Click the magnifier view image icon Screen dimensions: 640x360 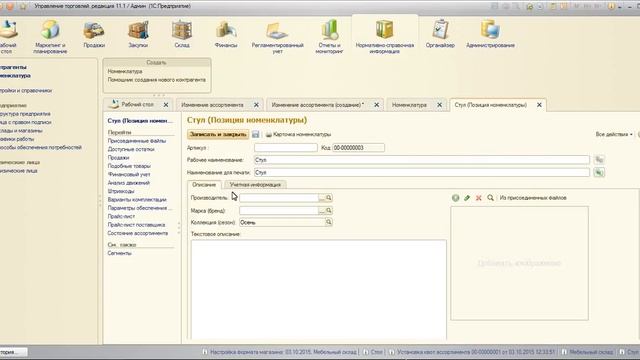click(x=490, y=198)
